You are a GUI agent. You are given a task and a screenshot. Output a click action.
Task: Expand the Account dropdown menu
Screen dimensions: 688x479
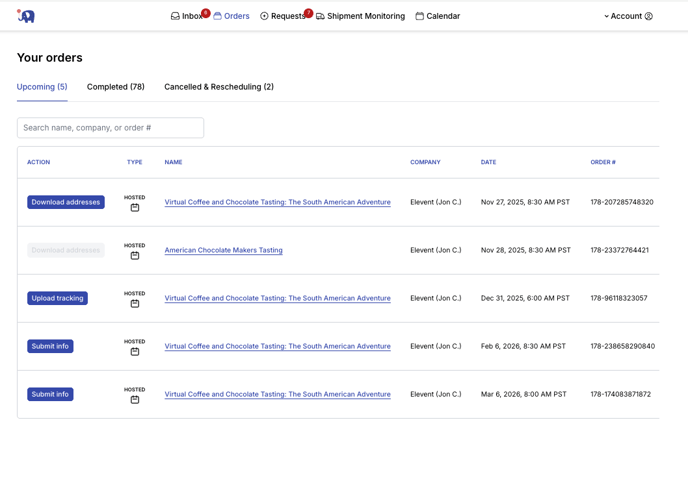pos(628,16)
